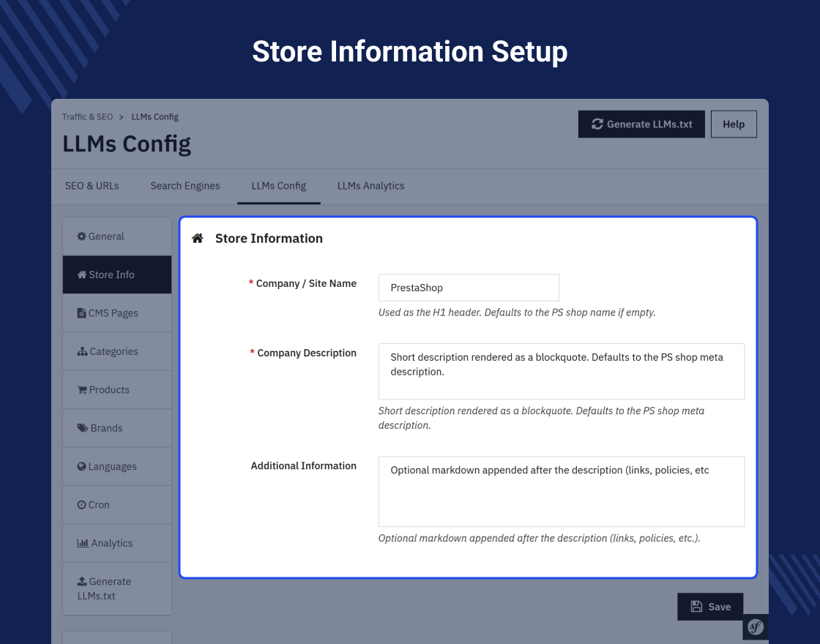Click into the Company Description textarea
820x644 pixels.
tap(561, 372)
